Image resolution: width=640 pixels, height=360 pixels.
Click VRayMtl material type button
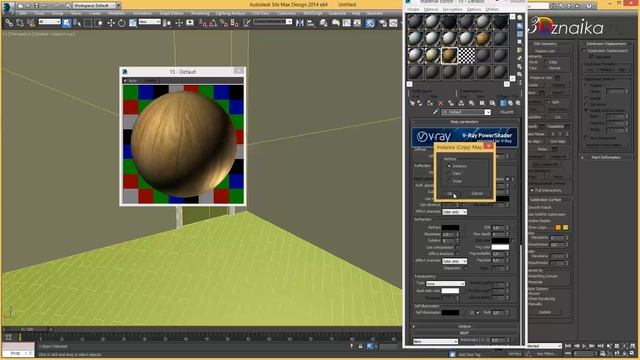[507, 112]
